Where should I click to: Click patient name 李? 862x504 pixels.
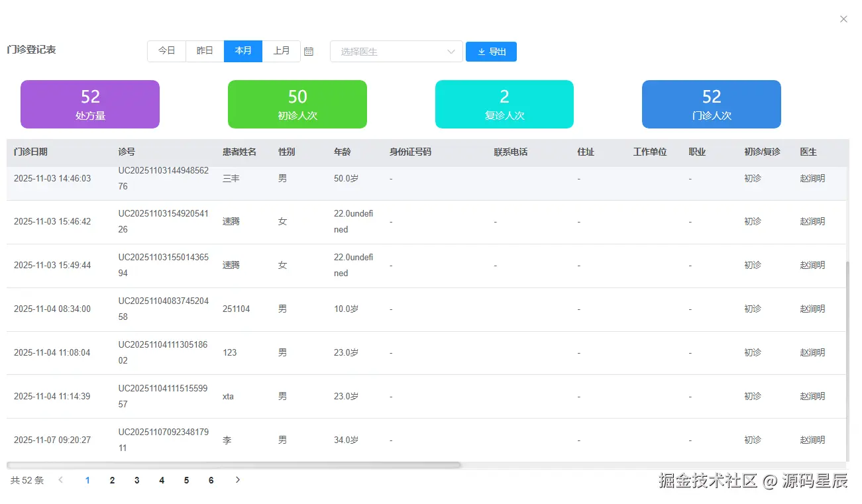click(x=227, y=440)
